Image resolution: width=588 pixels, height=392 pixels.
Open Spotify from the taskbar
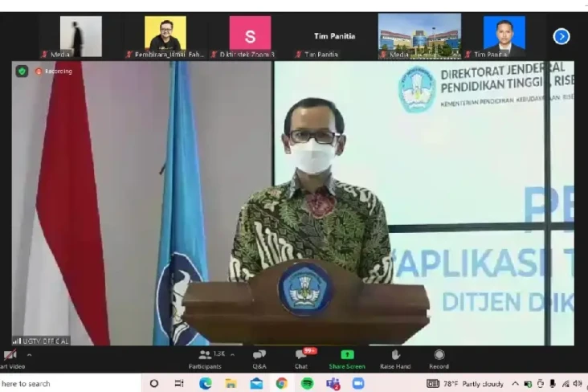tap(307, 383)
